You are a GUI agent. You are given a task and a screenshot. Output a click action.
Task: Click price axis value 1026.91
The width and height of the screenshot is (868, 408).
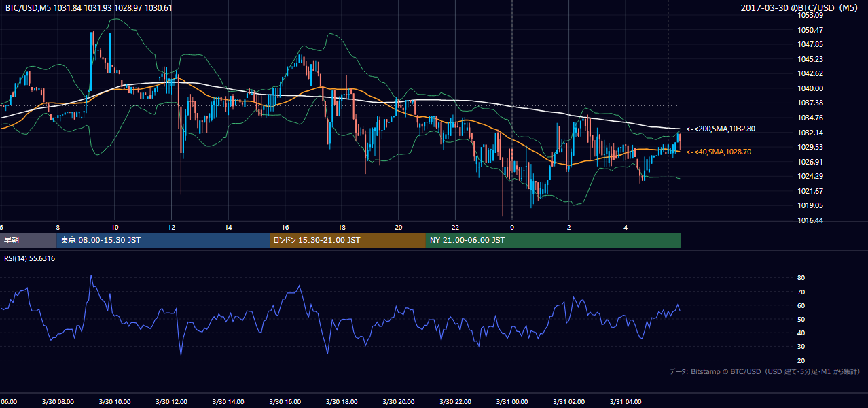[810, 162]
